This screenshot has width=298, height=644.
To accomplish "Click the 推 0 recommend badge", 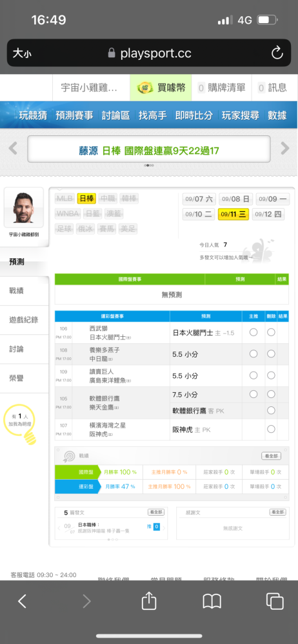I will pyautogui.click(x=153, y=527).
